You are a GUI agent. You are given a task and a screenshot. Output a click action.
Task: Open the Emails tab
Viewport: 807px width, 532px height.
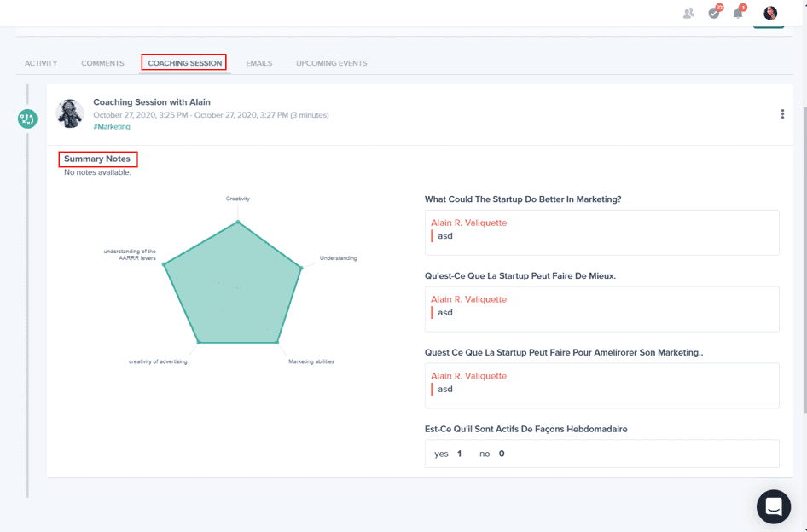click(259, 63)
